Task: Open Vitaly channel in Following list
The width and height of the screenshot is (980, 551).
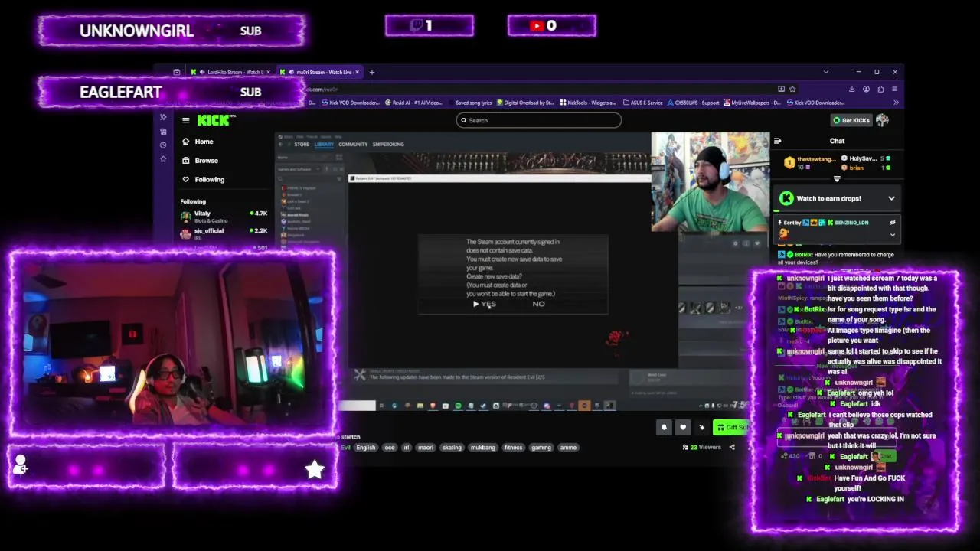Action: [224, 217]
